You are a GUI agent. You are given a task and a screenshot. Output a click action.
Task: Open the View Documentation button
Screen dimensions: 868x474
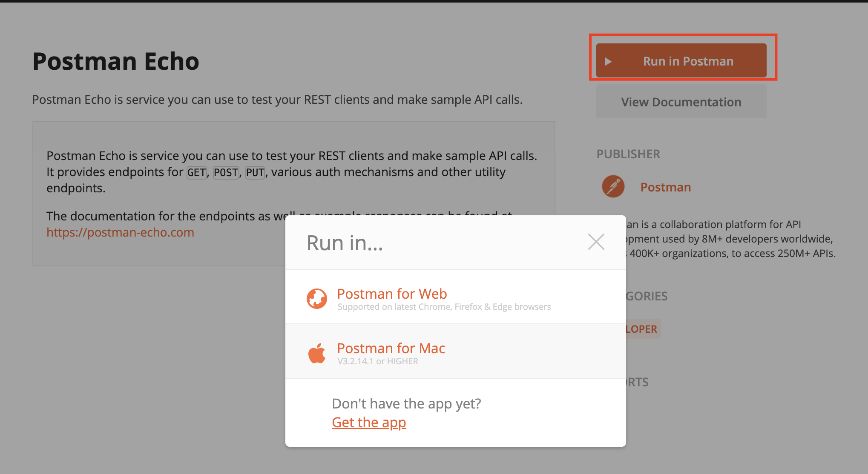click(x=681, y=102)
